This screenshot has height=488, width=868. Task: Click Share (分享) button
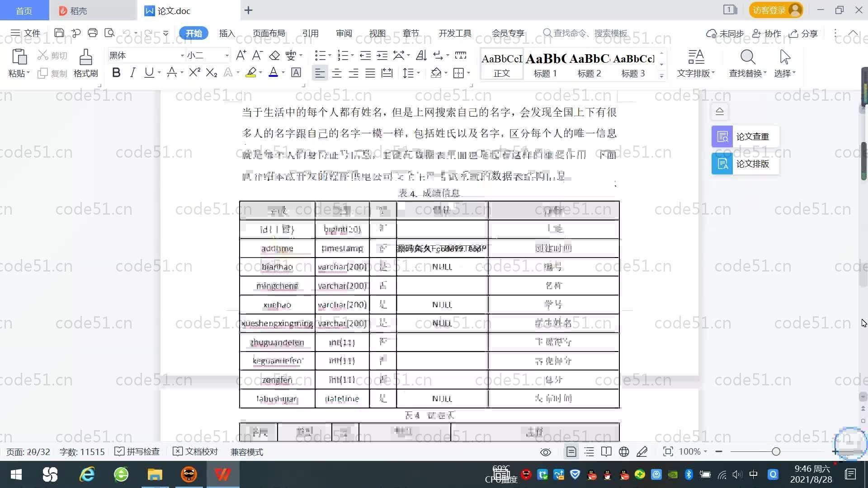[x=803, y=33]
